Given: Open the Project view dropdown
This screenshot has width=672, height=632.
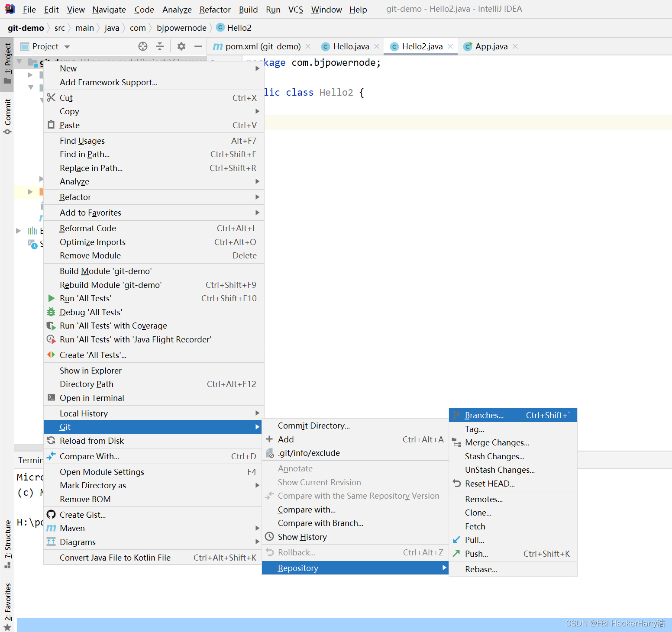Looking at the screenshot, I should (x=67, y=47).
